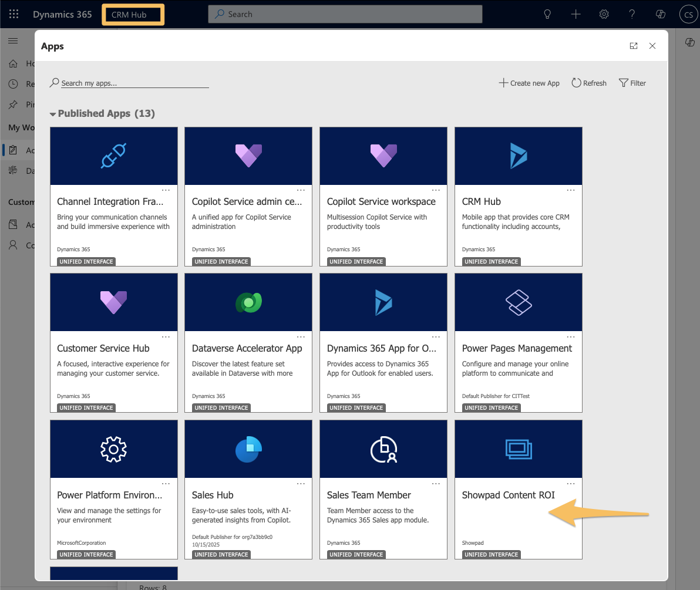Open the settings gear in top bar
Screen dimensions: 700x590
point(604,14)
